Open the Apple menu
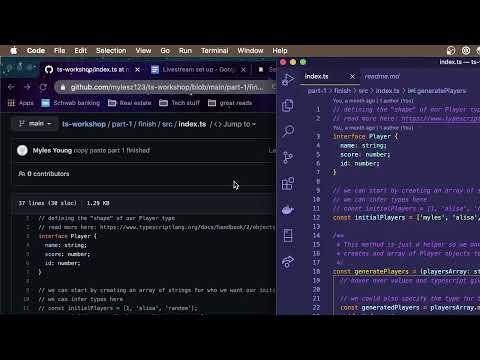Image resolution: width=480 pixels, height=360 pixels. [x=14, y=51]
